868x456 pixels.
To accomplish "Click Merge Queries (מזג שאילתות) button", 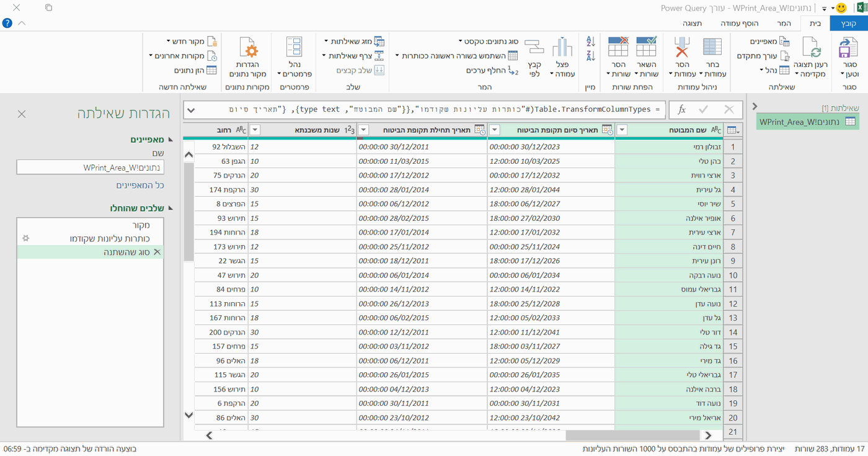I will pyautogui.click(x=355, y=41).
